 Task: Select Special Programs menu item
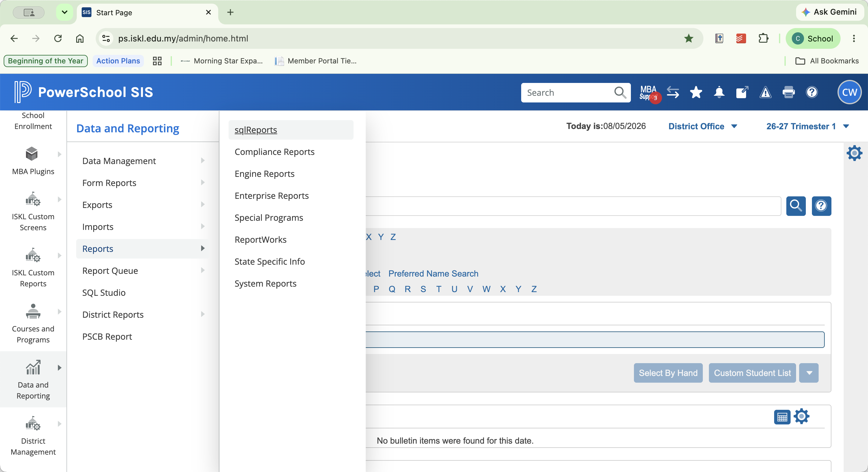pyautogui.click(x=269, y=217)
